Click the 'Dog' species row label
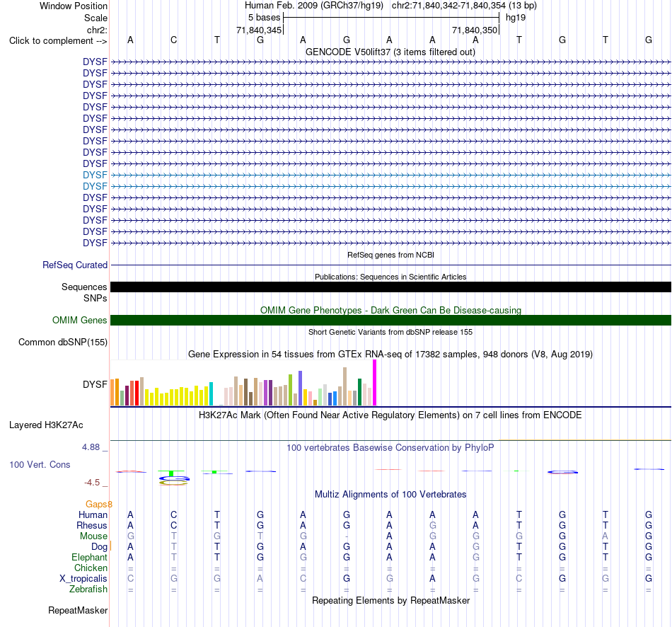The width and height of the screenshot is (672, 627). click(x=99, y=547)
